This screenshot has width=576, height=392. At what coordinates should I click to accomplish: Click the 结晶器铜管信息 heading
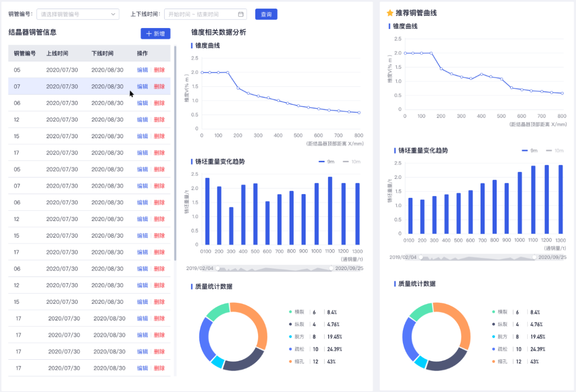click(x=33, y=32)
